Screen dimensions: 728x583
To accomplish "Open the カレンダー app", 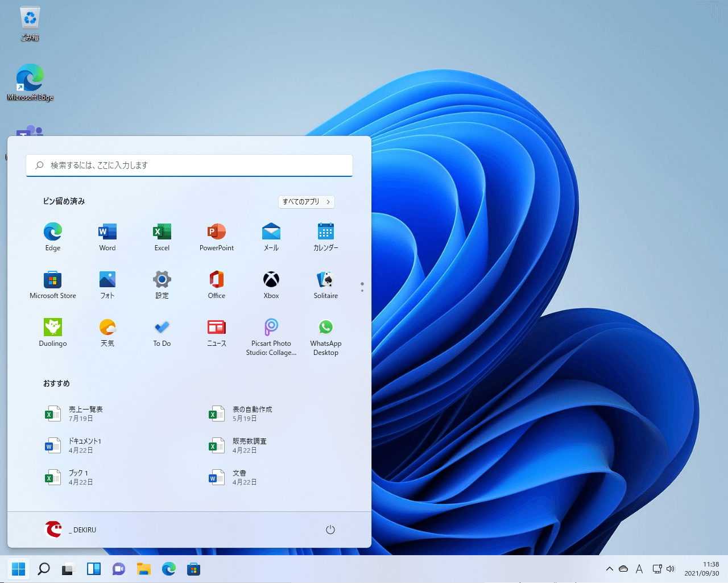I will (326, 237).
